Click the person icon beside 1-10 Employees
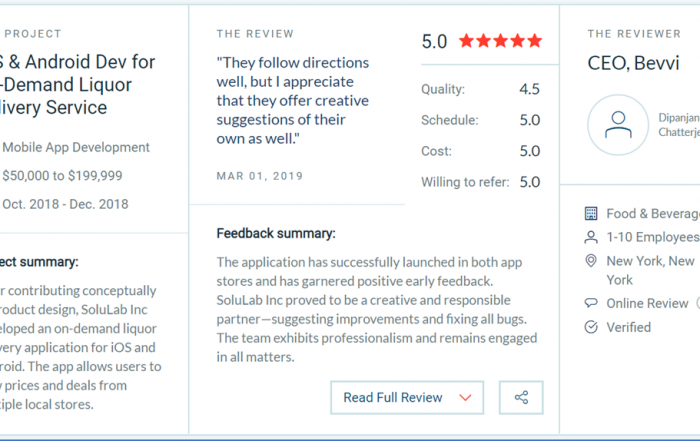Viewport: 700px width, 441px height. click(591, 237)
